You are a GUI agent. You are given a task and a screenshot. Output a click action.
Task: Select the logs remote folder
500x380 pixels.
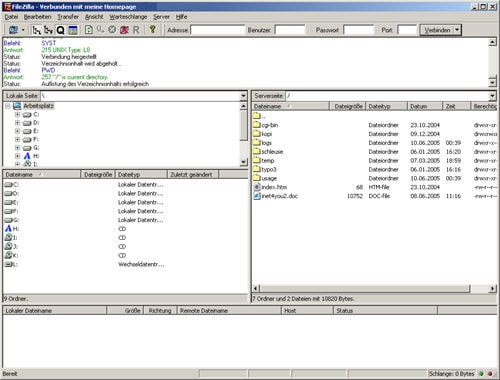[267, 143]
